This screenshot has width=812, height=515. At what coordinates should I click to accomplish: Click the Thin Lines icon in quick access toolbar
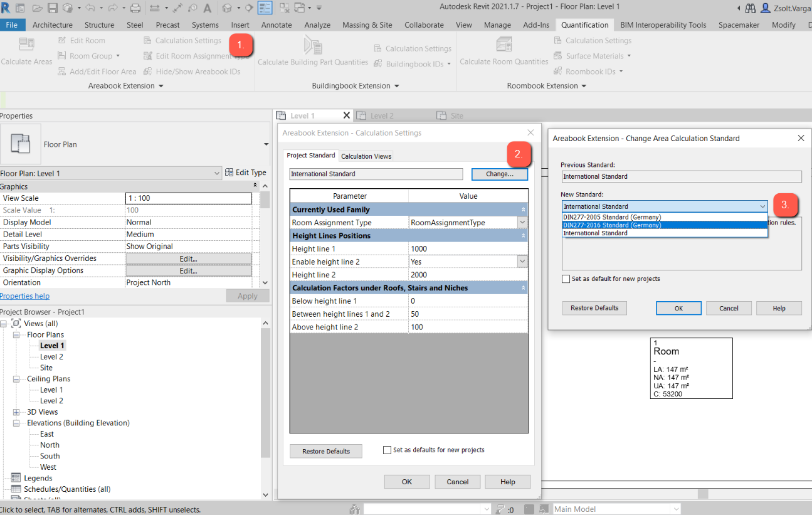click(265, 8)
